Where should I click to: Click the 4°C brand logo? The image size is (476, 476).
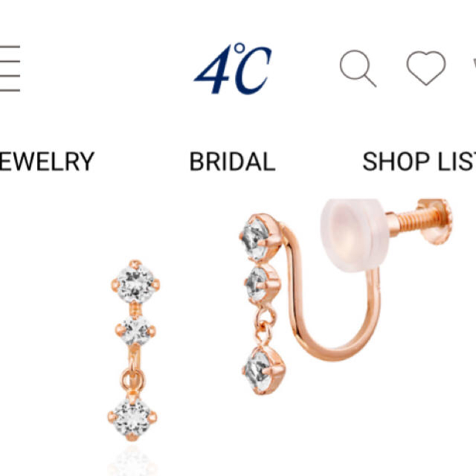[233, 68]
